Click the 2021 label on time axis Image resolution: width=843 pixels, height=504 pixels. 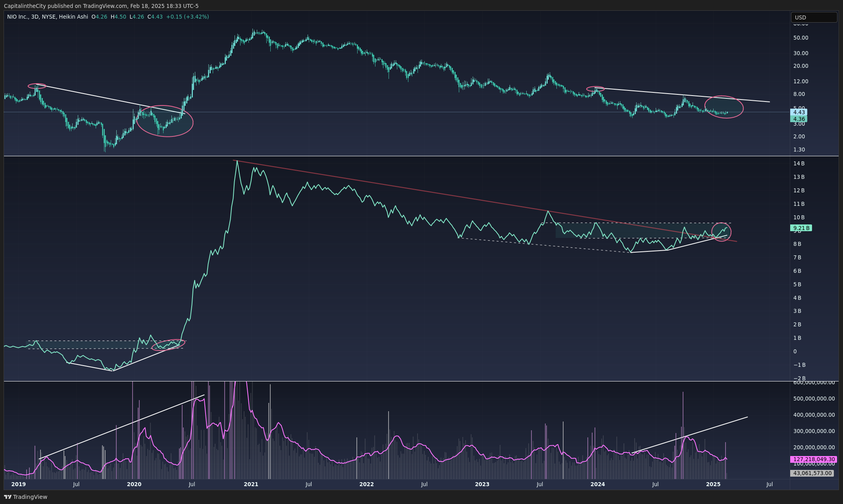coord(251,484)
